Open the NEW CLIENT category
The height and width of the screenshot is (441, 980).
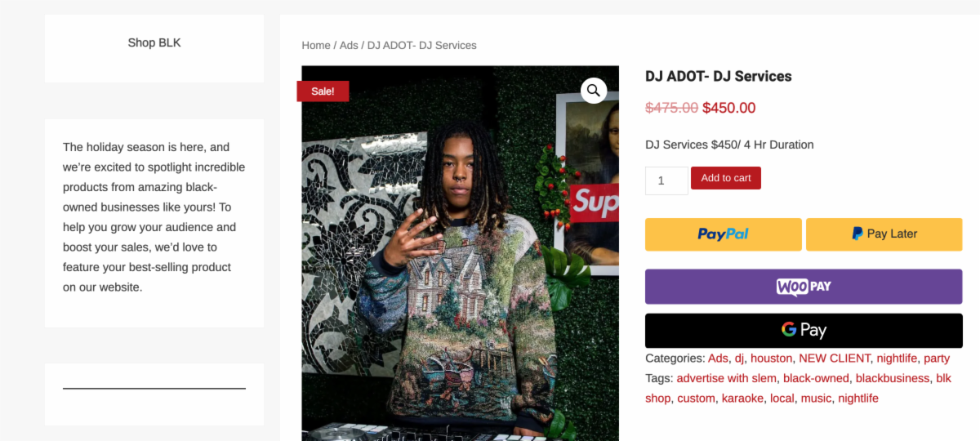[835, 358]
